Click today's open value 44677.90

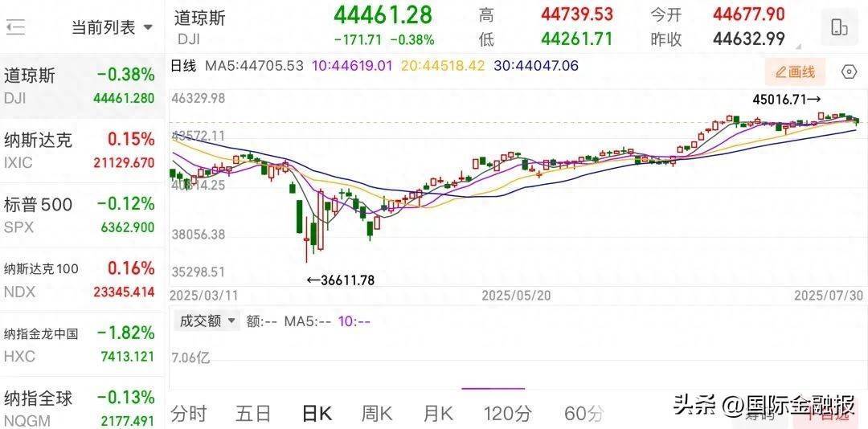[749, 14]
